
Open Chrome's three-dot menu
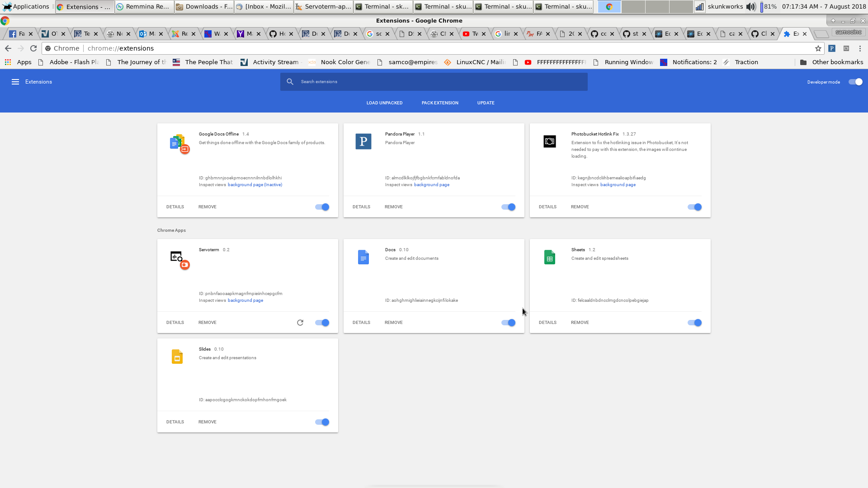tap(860, 48)
